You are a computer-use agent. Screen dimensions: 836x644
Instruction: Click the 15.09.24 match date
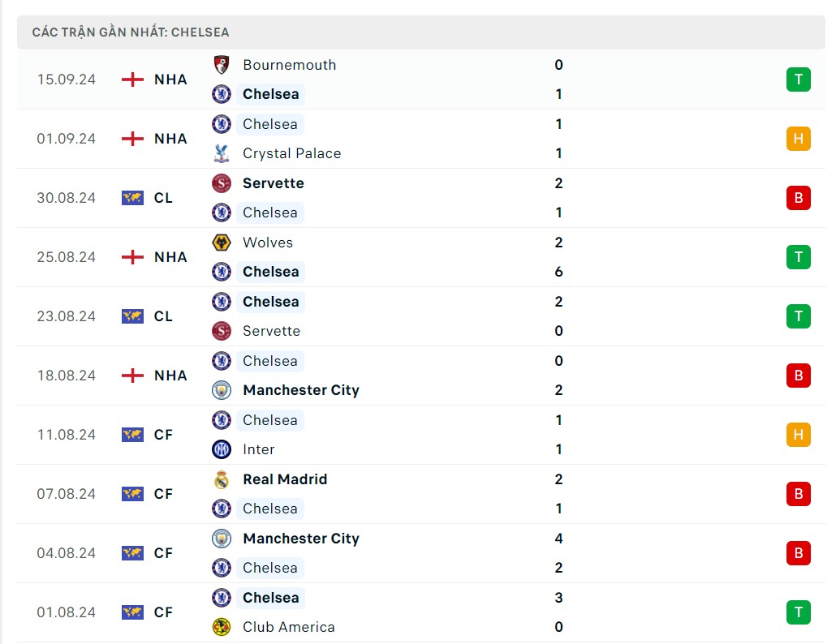(67, 79)
